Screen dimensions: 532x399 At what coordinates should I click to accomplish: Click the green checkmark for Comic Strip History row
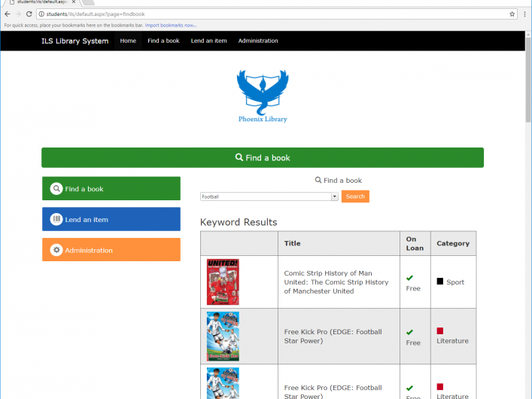(x=409, y=278)
